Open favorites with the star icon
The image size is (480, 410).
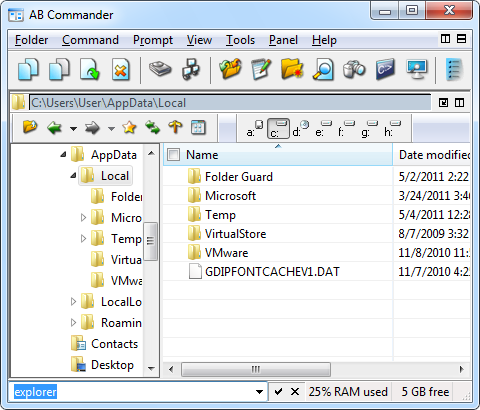point(129,127)
